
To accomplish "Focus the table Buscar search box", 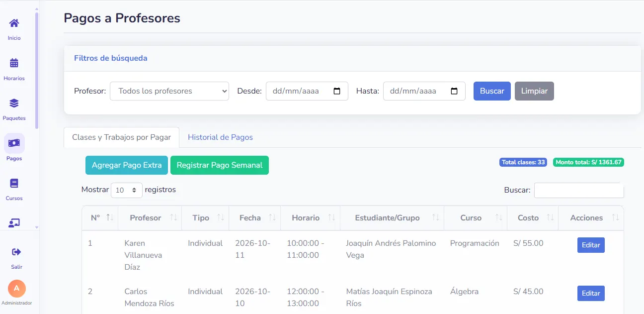I will pos(579,190).
